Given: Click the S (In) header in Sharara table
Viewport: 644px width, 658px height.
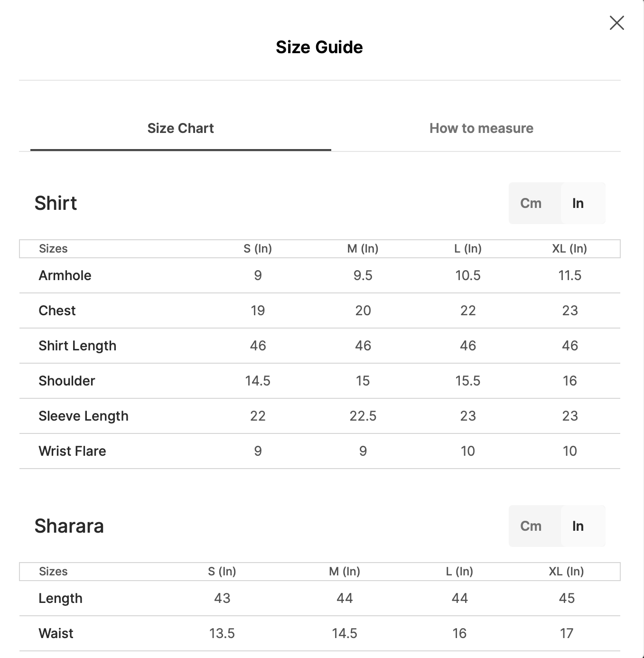Looking at the screenshot, I should click(222, 572).
